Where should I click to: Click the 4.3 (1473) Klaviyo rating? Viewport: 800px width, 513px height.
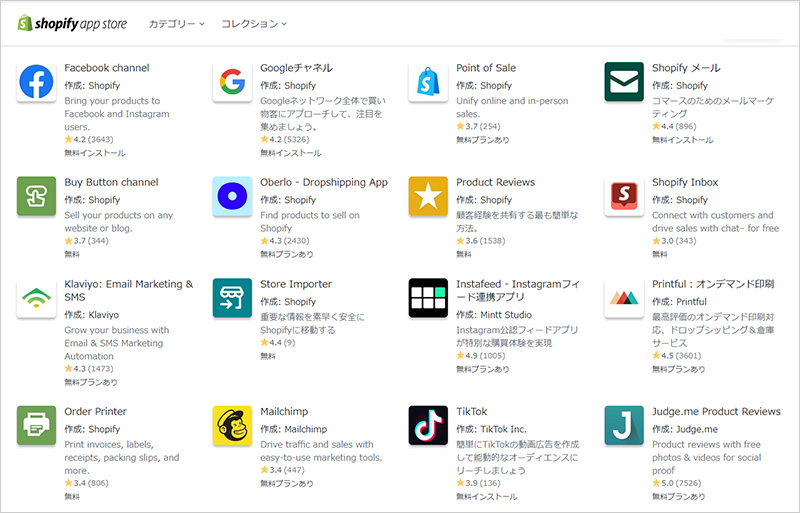[x=89, y=369]
